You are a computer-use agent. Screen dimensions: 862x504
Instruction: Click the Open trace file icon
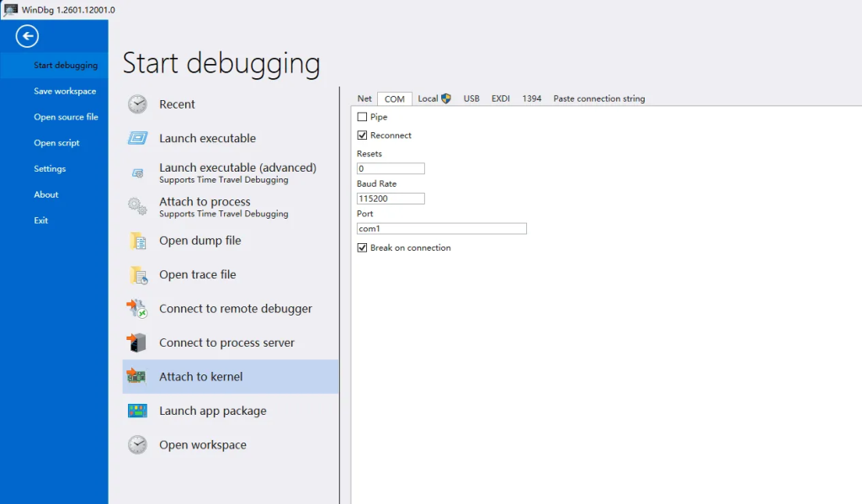pos(137,275)
